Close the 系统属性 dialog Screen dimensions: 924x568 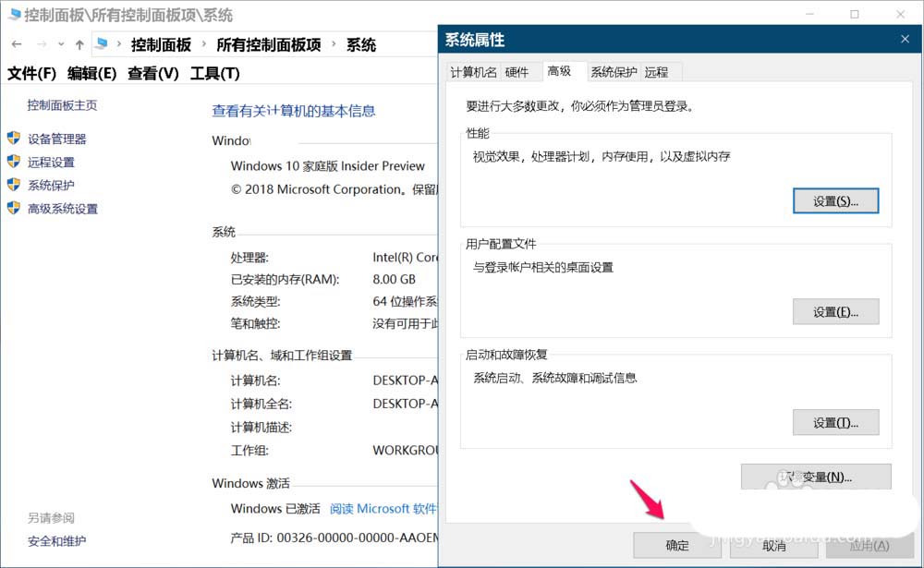pyautogui.click(x=905, y=39)
